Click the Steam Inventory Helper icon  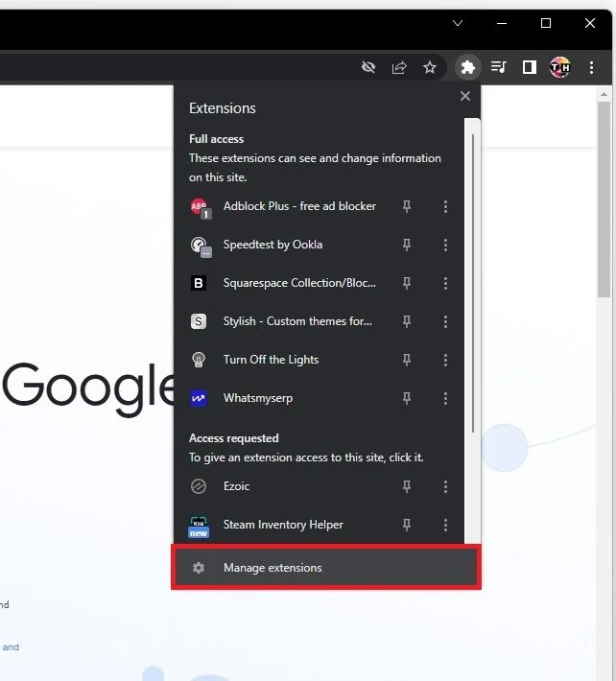click(x=199, y=527)
